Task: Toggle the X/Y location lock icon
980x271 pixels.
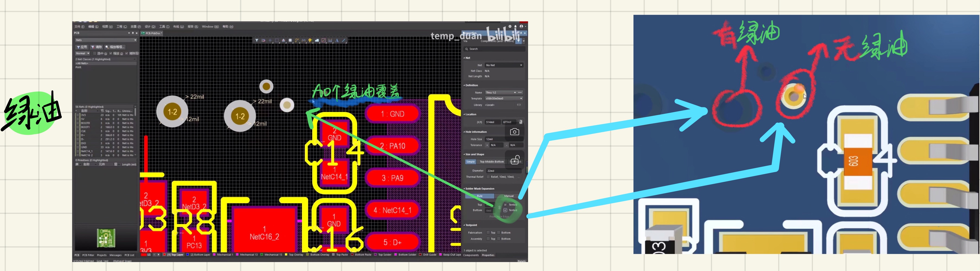Action: [x=521, y=122]
